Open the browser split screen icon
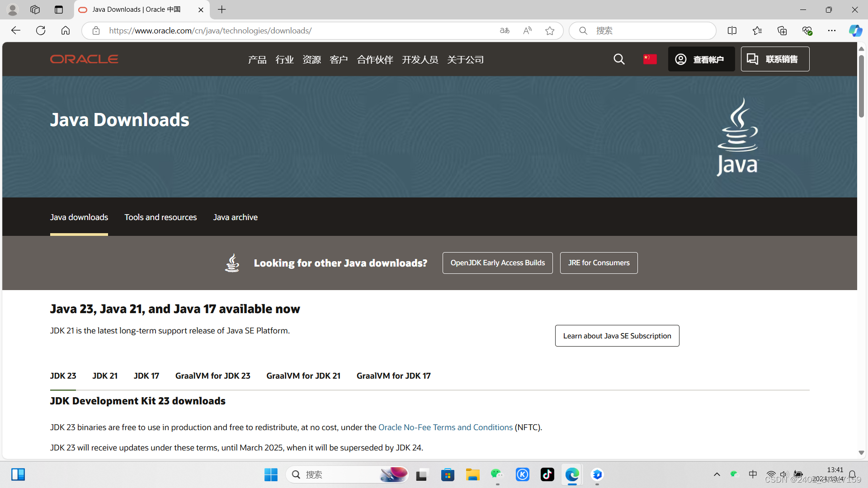The height and width of the screenshot is (488, 868). point(732,31)
